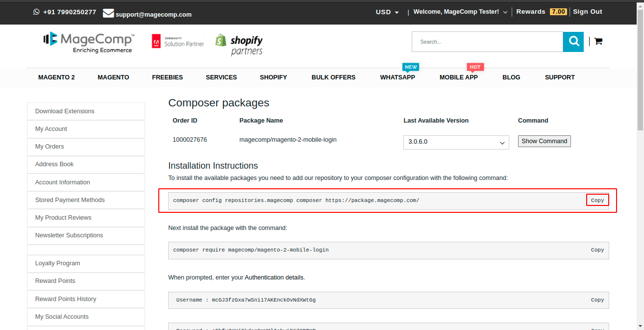This screenshot has height=330, width=644.
Task: Select My Orders in the sidebar
Action: (50, 147)
